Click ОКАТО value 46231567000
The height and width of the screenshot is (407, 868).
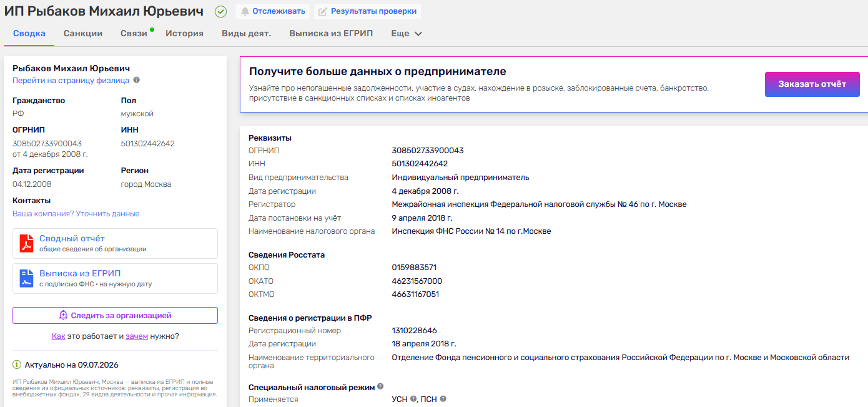417,281
